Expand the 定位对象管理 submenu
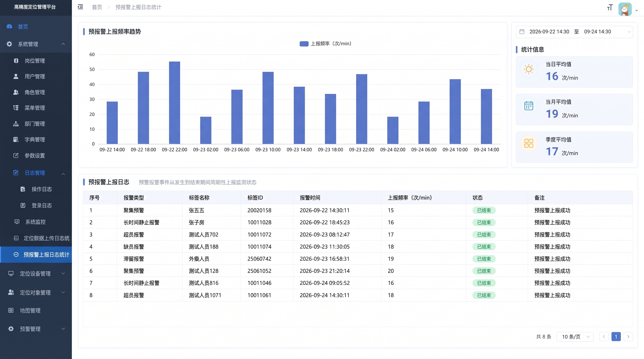 coord(63,292)
